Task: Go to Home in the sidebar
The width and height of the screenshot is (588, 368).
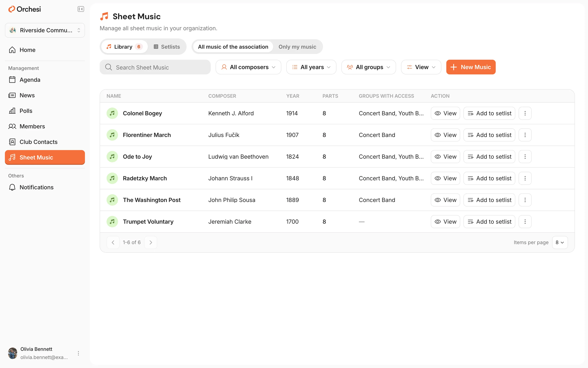Action: pos(45,50)
